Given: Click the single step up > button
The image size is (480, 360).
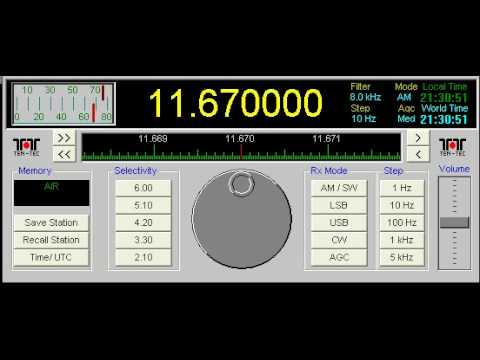Looking at the screenshot, I should pyautogui.click(x=418, y=138).
